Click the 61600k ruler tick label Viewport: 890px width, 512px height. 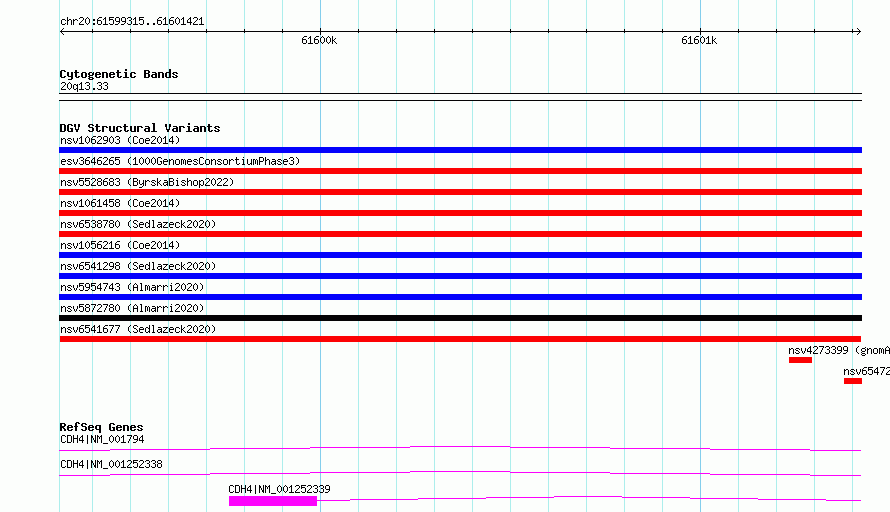(319, 40)
